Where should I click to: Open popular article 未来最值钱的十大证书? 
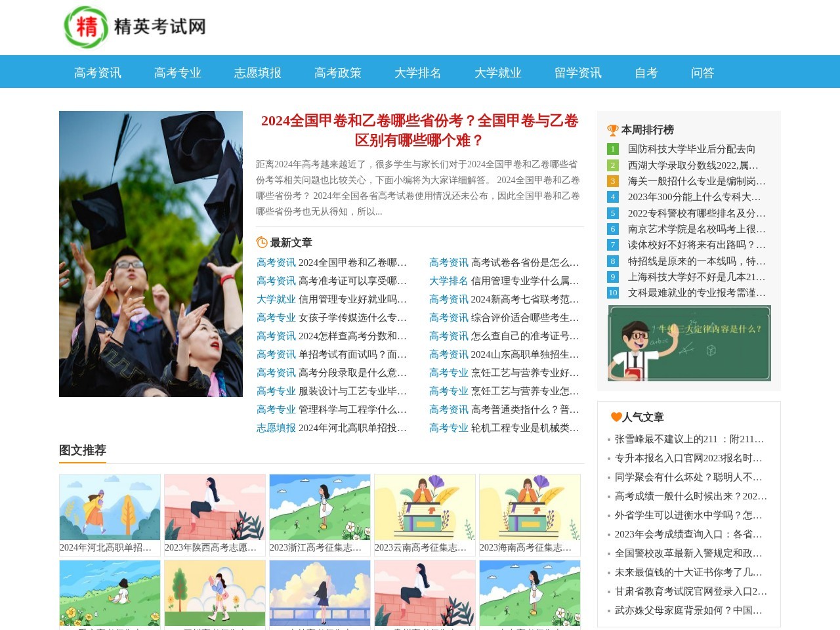tap(689, 572)
